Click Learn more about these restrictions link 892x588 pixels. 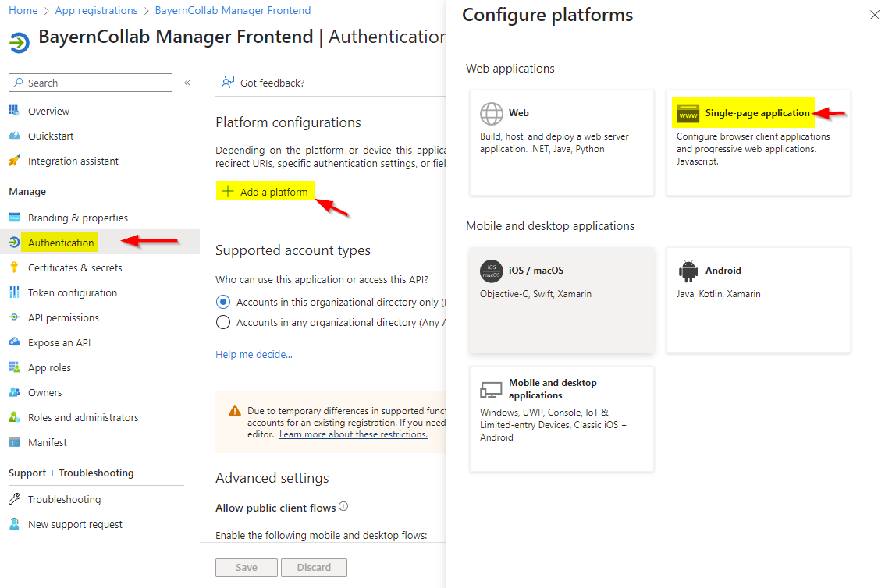[353, 434]
